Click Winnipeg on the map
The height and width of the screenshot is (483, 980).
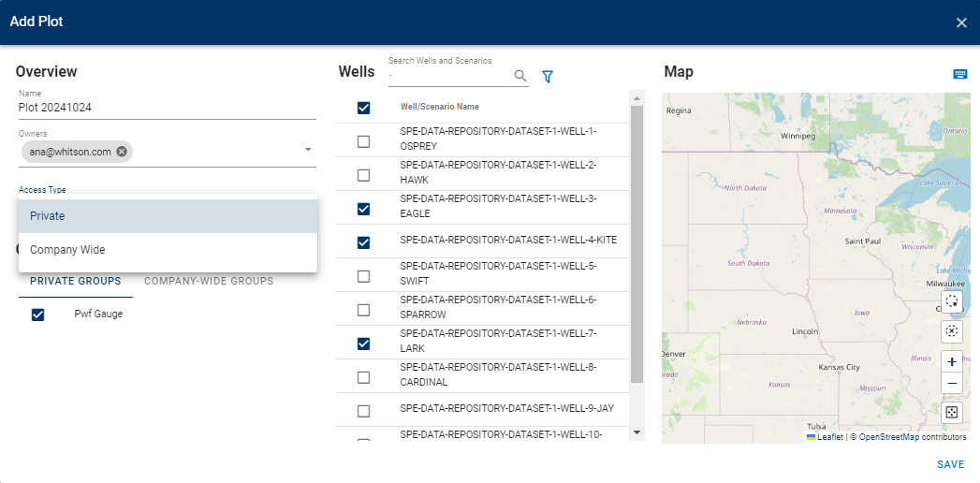point(798,136)
